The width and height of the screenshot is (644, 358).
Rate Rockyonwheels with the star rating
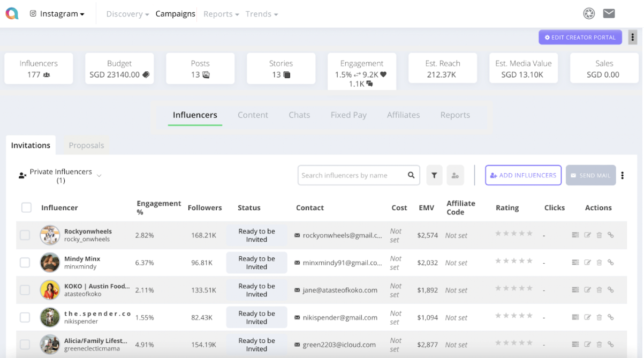click(514, 233)
